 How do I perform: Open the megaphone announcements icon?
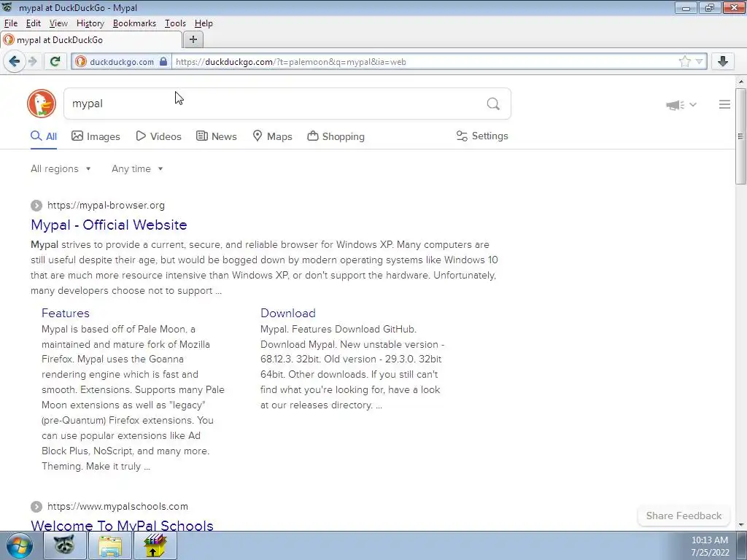pyautogui.click(x=675, y=105)
